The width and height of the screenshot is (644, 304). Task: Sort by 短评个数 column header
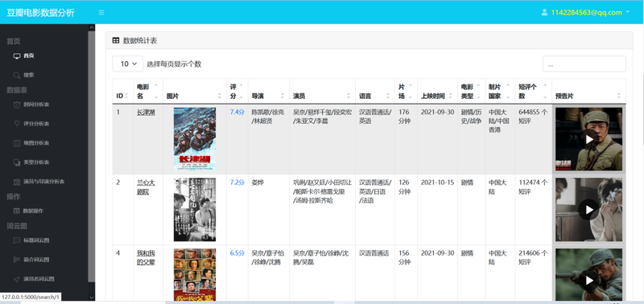(533, 91)
